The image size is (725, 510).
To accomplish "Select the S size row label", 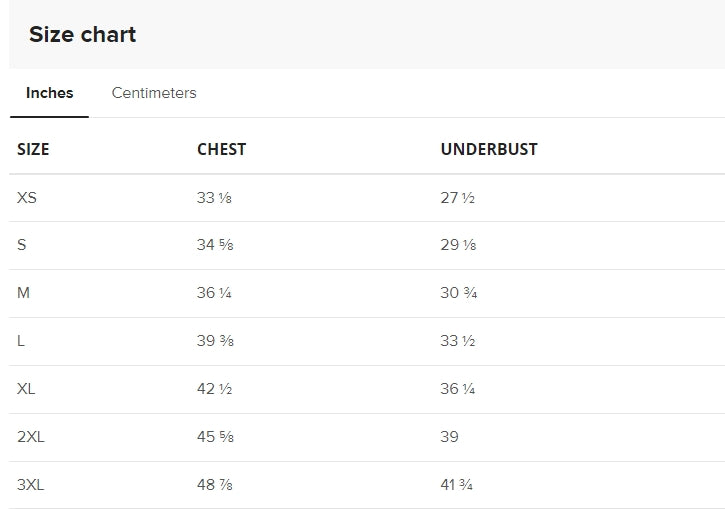I will pos(22,245).
